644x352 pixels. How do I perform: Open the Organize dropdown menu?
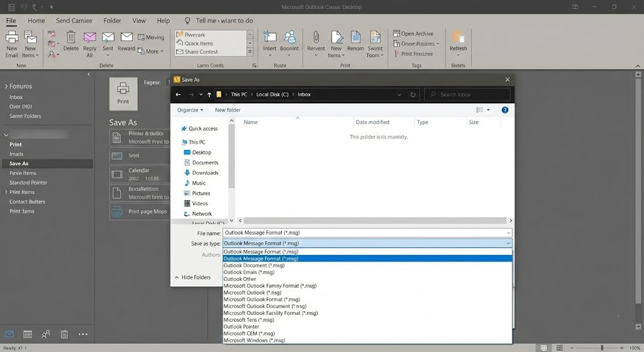(x=190, y=110)
